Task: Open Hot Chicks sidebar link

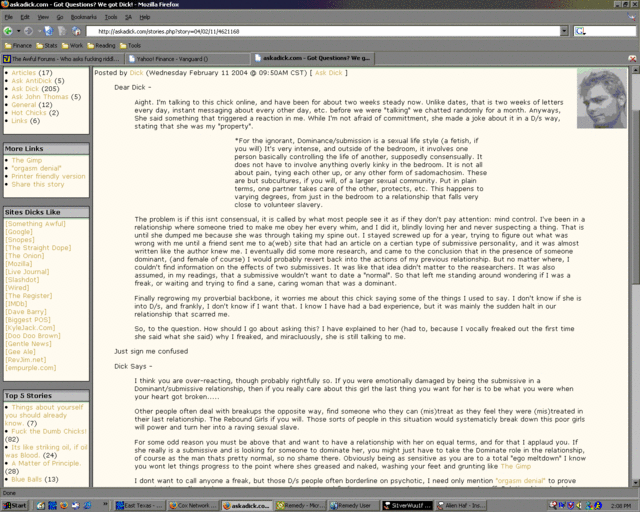Action: 29,113
